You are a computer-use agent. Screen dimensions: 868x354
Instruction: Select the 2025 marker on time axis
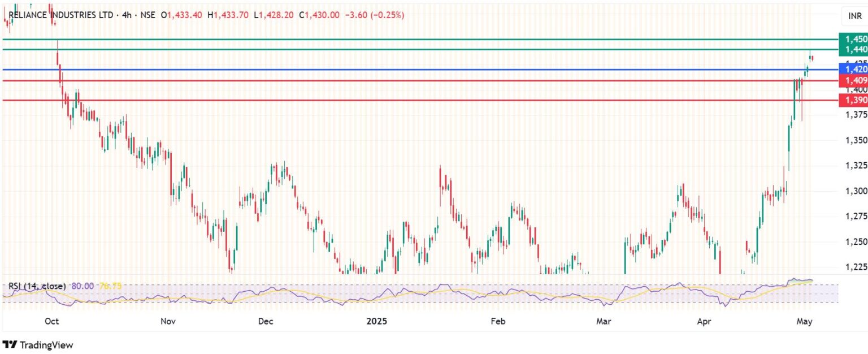click(x=376, y=322)
